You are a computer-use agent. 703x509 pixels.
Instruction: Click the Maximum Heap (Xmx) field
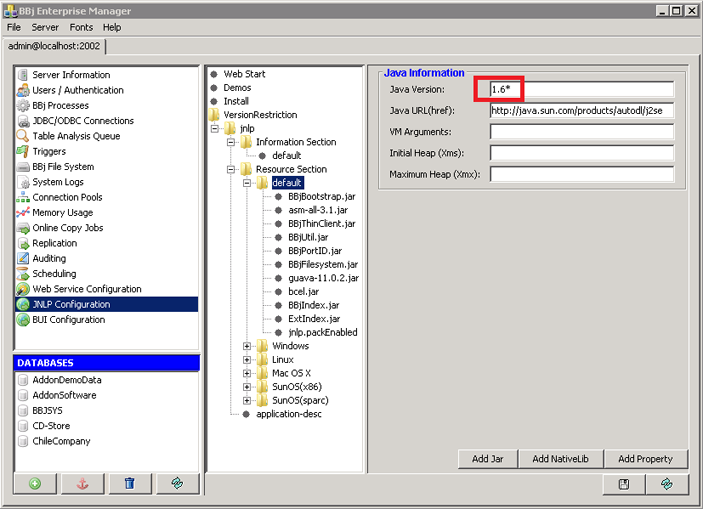(582, 174)
